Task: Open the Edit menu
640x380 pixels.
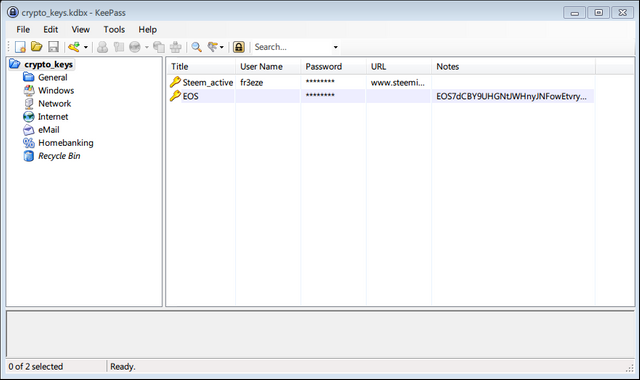Action: click(51, 29)
